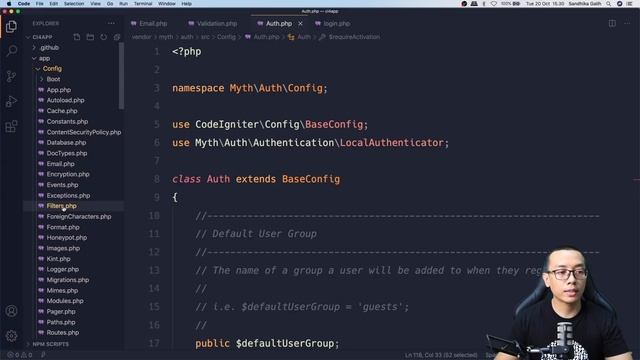
Task: Open the Explorer view in activity bar
Action: click(x=11, y=27)
